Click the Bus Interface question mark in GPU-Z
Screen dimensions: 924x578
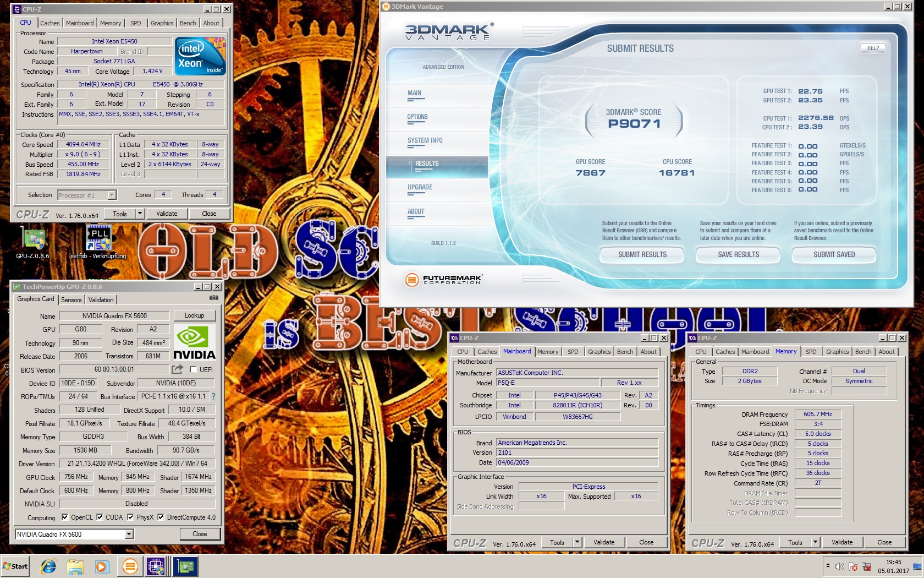[x=213, y=396]
